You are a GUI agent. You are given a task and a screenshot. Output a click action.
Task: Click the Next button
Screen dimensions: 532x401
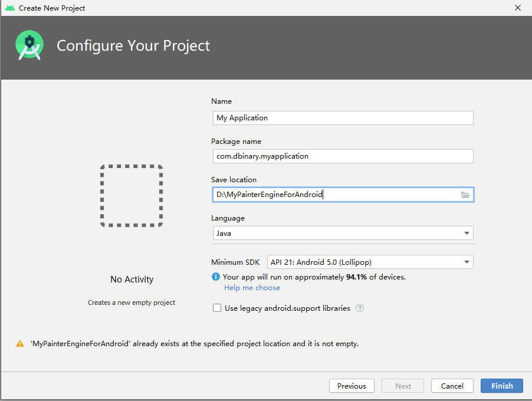coord(403,386)
